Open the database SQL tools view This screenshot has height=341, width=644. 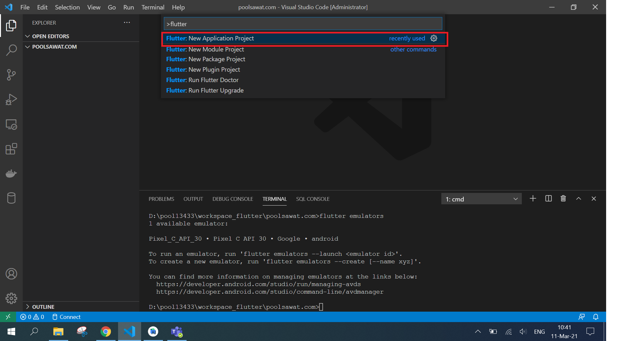pos(11,198)
